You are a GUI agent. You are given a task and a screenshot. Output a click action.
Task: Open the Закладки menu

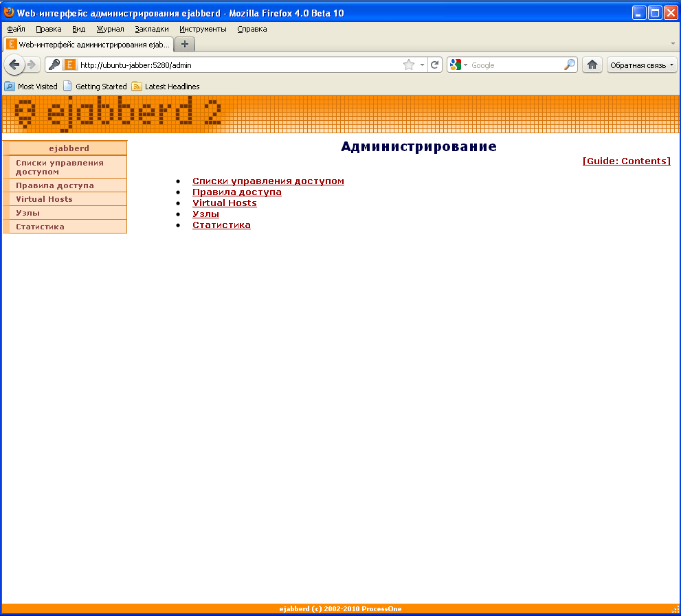click(152, 29)
